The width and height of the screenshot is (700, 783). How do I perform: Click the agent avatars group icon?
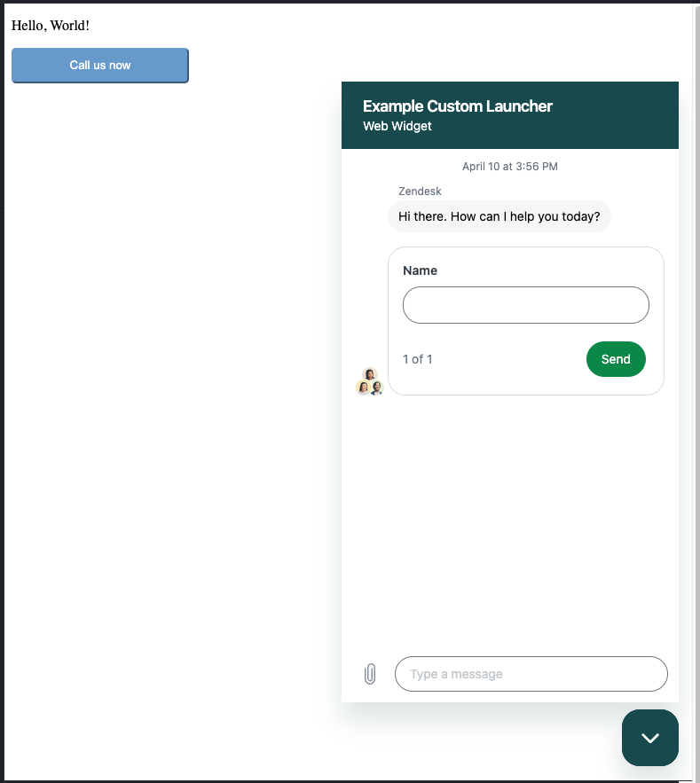click(x=370, y=381)
